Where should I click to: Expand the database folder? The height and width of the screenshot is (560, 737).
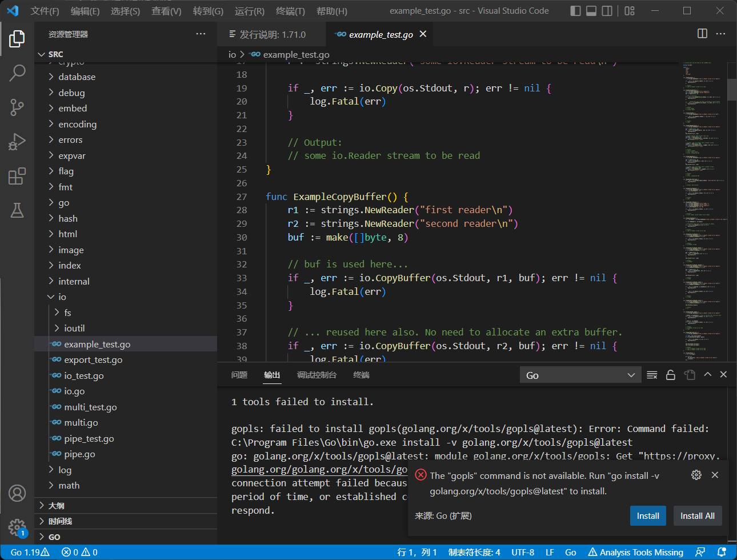77,77
